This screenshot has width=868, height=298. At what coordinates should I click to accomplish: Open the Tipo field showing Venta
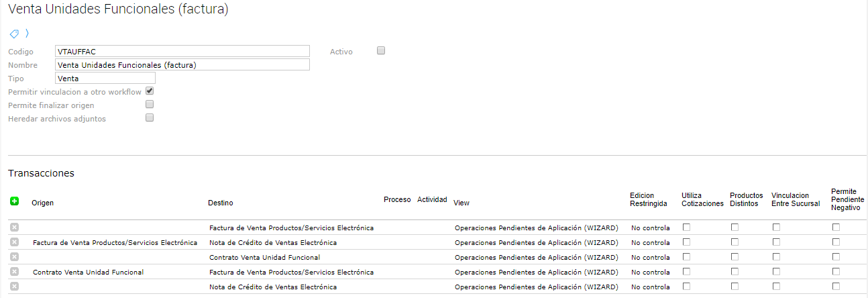point(105,78)
